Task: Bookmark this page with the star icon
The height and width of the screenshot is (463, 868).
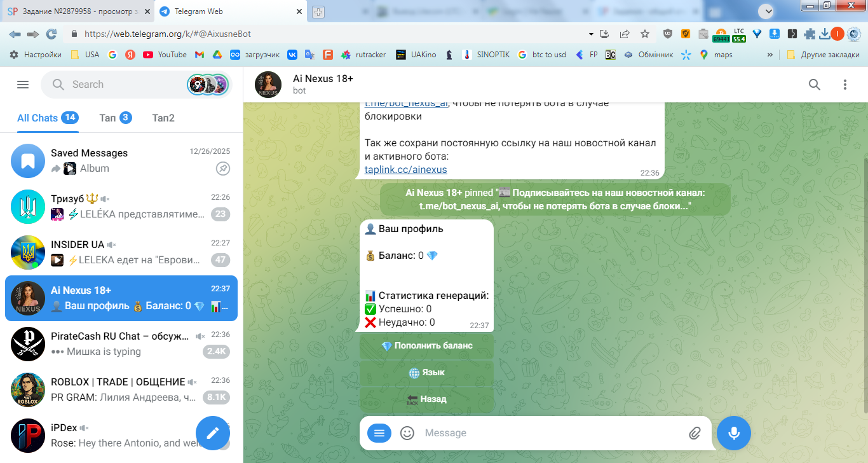Action: point(645,34)
